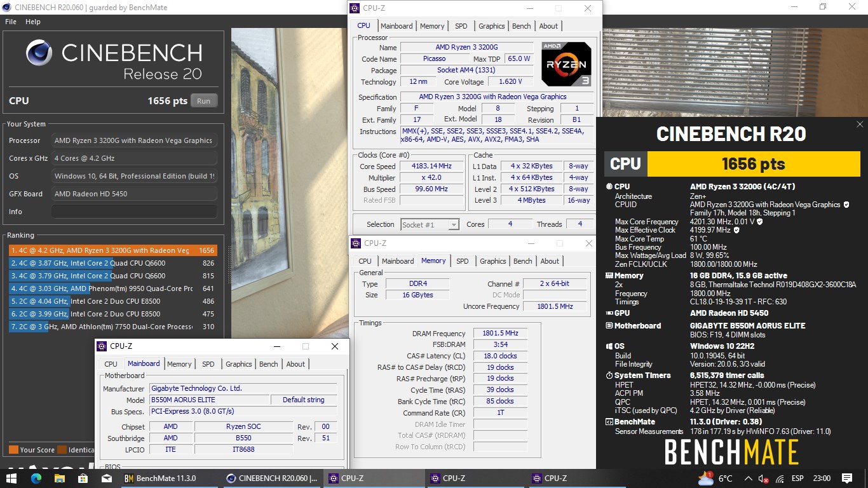Launch Microsoft Edge from the taskbar

(36, 478)
